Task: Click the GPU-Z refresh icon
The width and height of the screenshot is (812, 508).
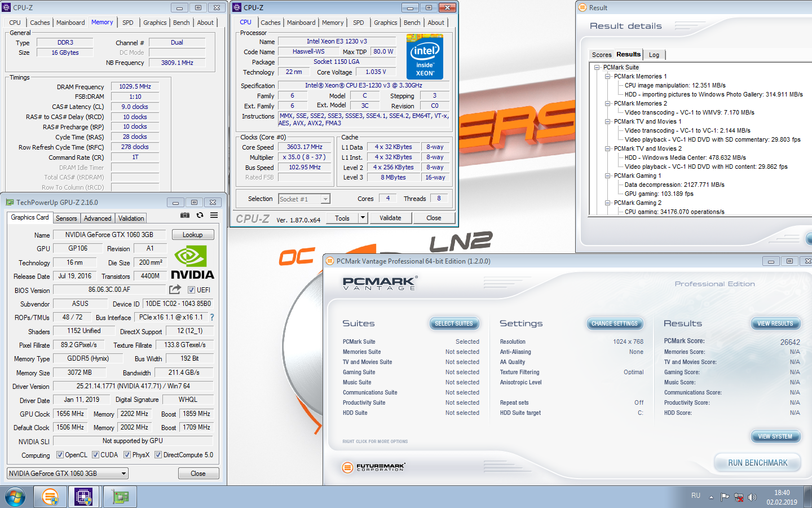Action: (x=200, y=215)
